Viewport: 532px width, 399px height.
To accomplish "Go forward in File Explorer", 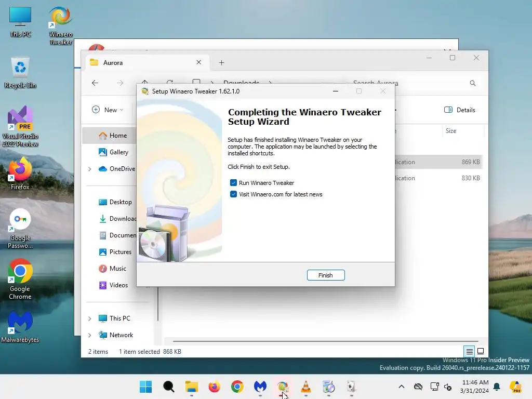I will coord(120,83).
